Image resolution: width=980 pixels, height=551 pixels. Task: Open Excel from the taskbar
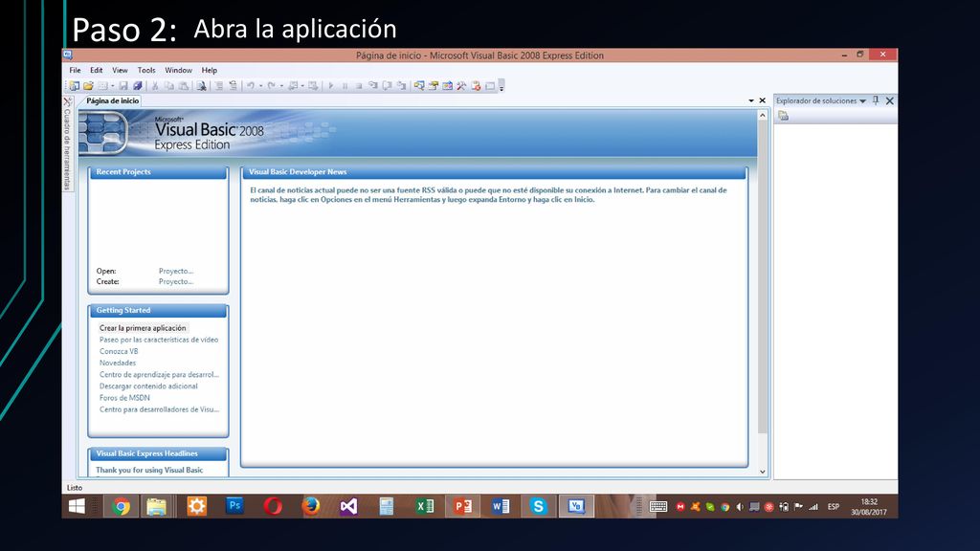coord(425,506)
